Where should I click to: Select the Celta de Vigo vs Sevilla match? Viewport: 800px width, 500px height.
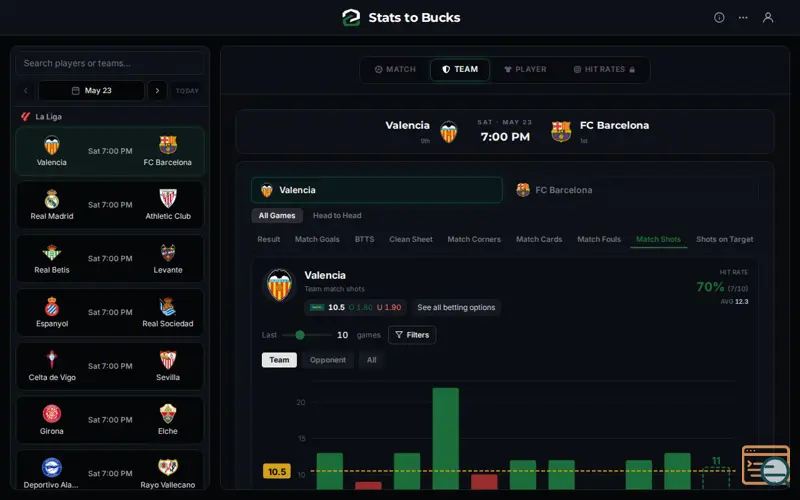coord(110,366)
